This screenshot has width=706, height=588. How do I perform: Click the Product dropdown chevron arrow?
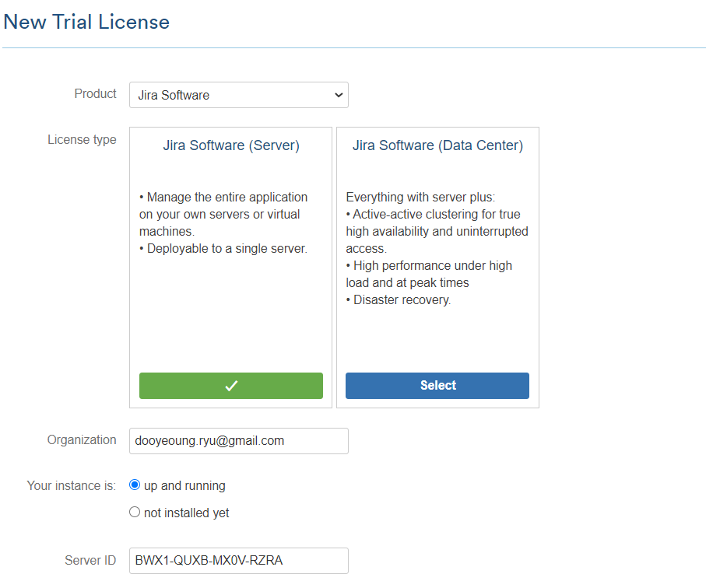339,95
